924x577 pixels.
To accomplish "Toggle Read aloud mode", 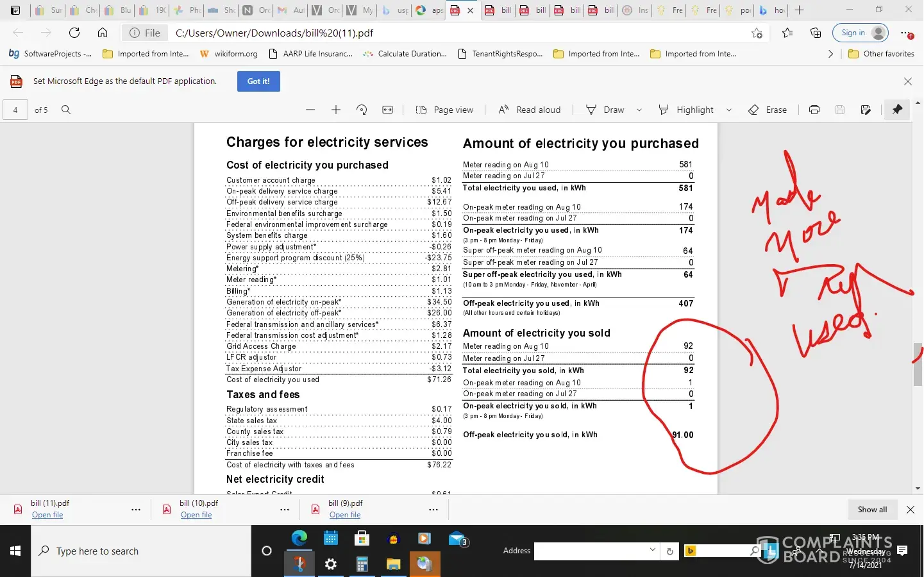I will pyautogui.click(x=530, y=110).
